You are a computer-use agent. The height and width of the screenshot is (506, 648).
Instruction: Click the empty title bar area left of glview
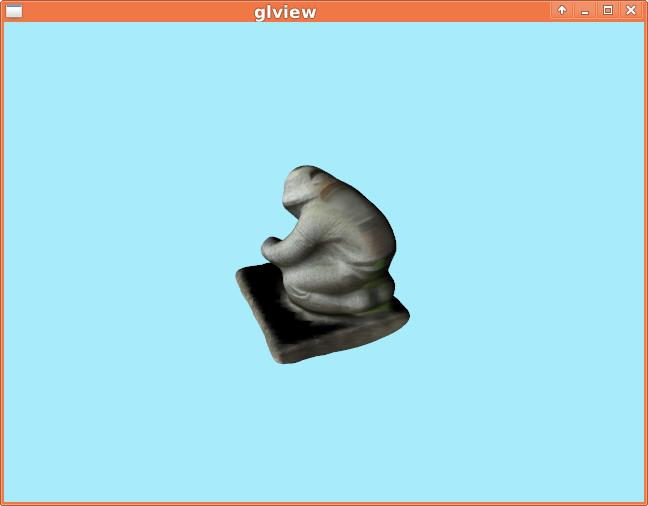(130, 11)
